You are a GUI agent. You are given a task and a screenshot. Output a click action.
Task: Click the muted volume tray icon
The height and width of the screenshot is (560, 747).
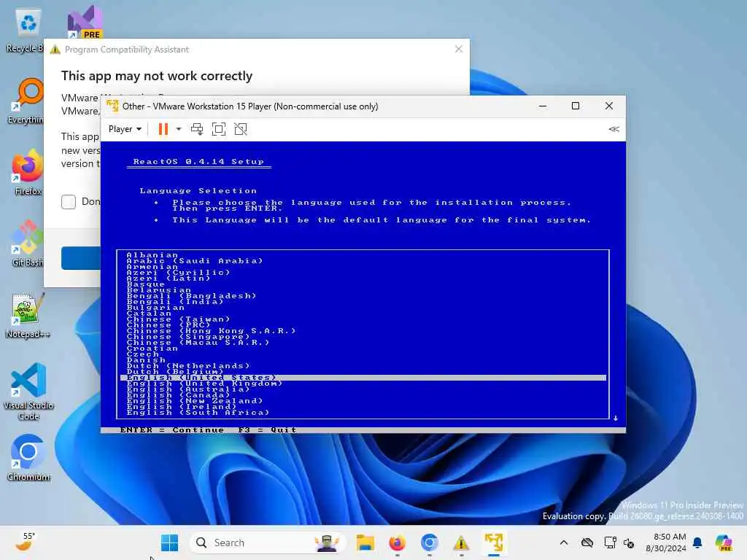coord(629,542)
